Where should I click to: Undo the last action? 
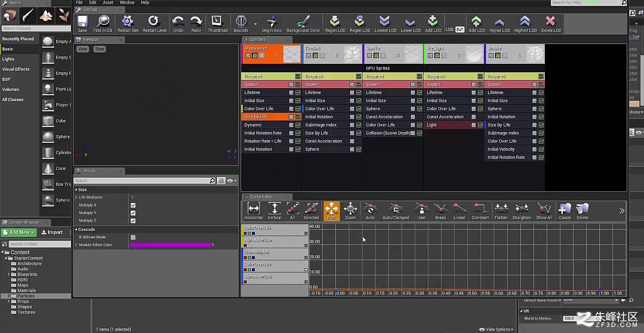[178, 24]
